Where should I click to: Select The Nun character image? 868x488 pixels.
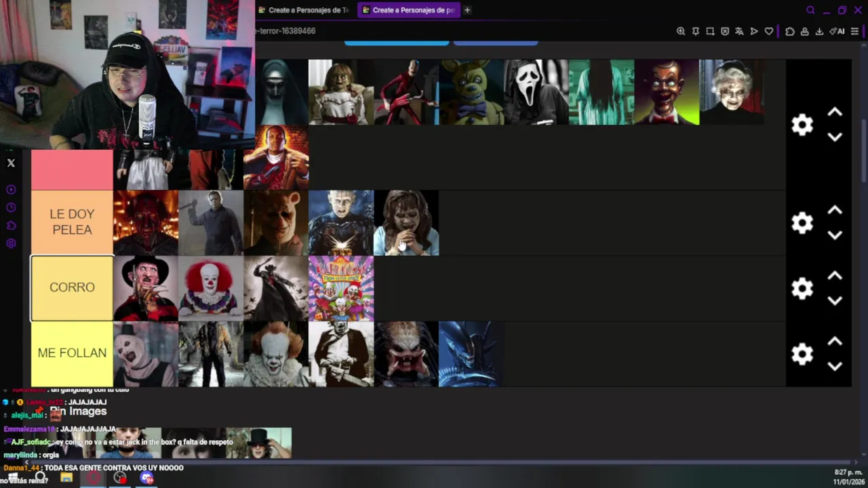[282, 92]
